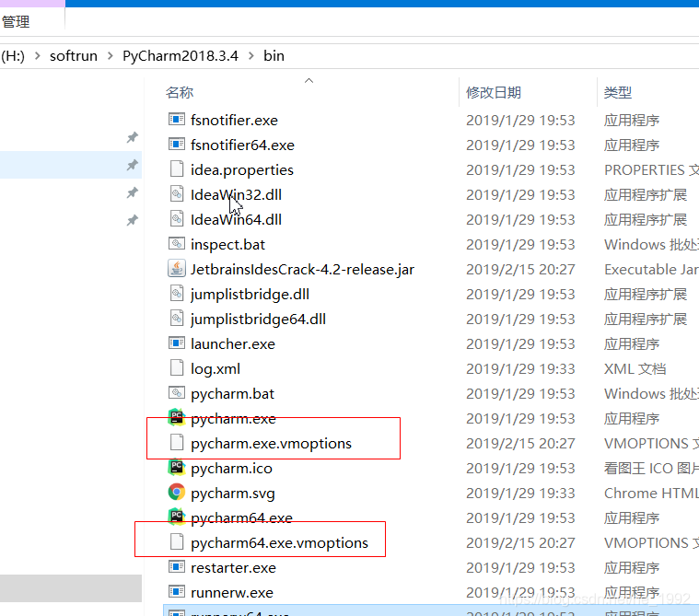Click the third pin icon in navigation pane
699x616 pixels.
click(132, 193)
